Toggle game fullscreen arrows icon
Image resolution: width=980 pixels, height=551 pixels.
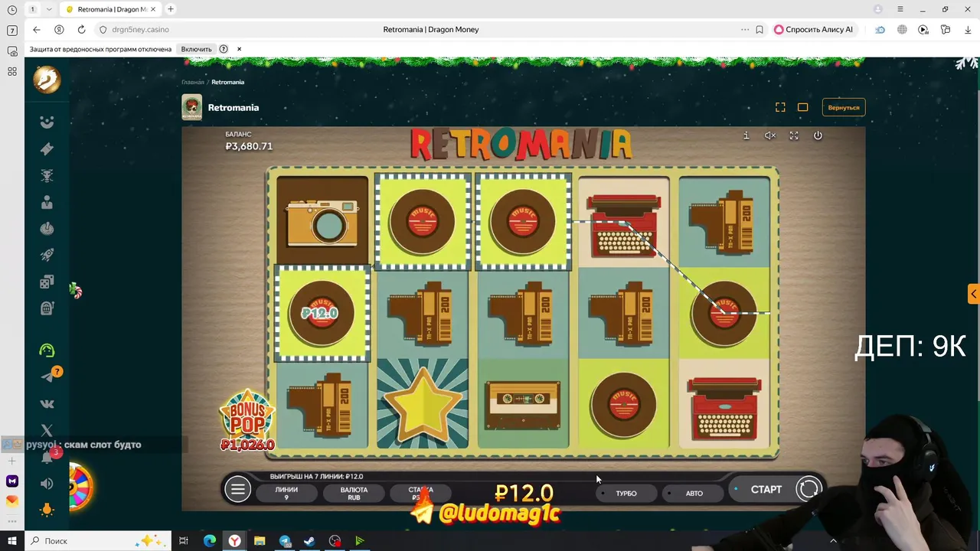click(794, 135)
